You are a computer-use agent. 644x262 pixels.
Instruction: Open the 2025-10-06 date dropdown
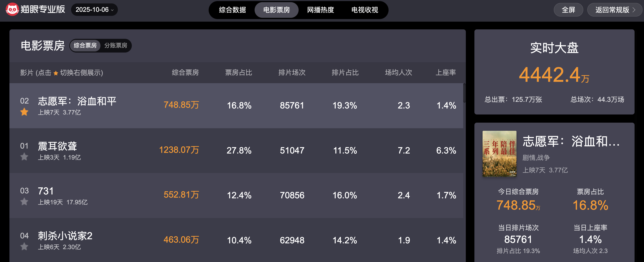coord(94,10)
